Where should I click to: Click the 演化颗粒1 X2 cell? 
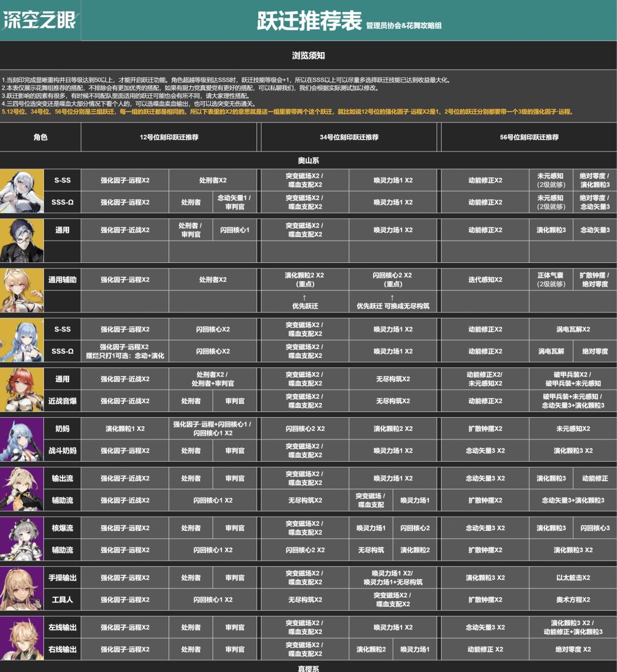click(x=125, y=429)
